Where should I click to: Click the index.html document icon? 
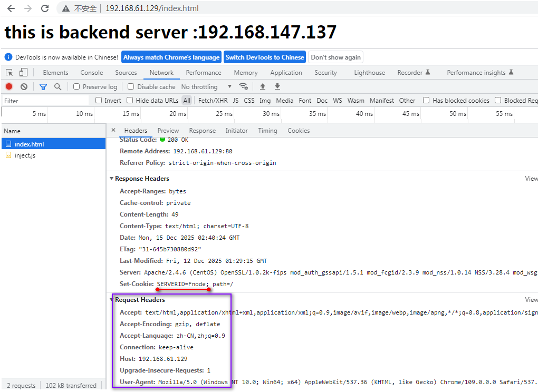pos(8,144)
